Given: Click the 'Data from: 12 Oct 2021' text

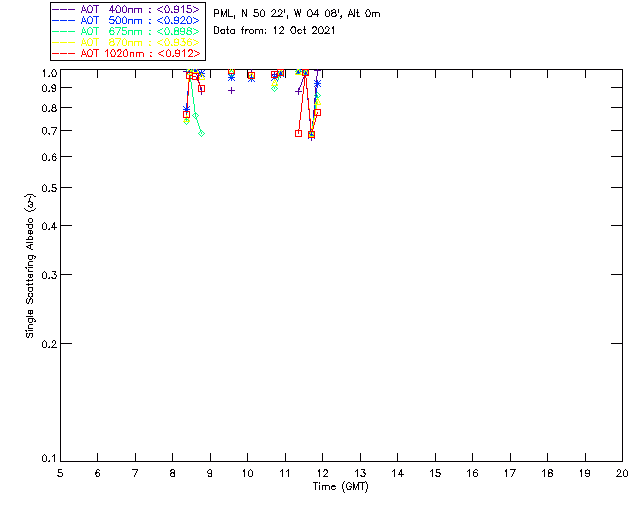Looking at the screenshot, I should pyautogui.click(x=275, y=31).
